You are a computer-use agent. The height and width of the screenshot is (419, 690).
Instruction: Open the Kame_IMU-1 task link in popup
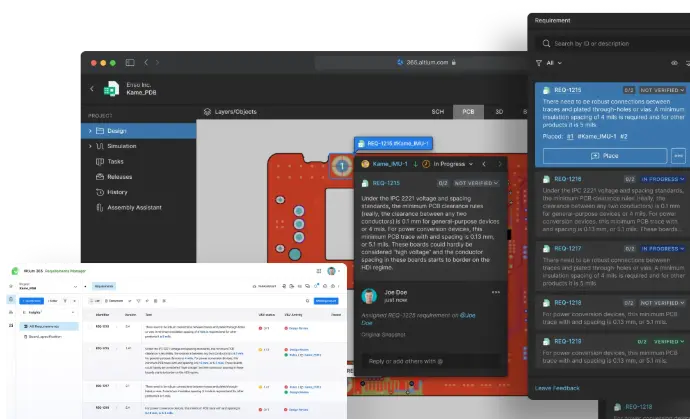point(390,164)
